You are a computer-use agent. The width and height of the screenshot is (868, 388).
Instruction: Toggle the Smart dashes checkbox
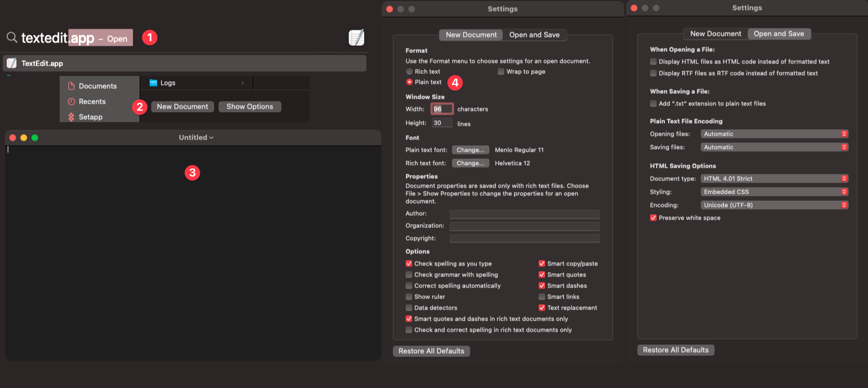(542, 286)
